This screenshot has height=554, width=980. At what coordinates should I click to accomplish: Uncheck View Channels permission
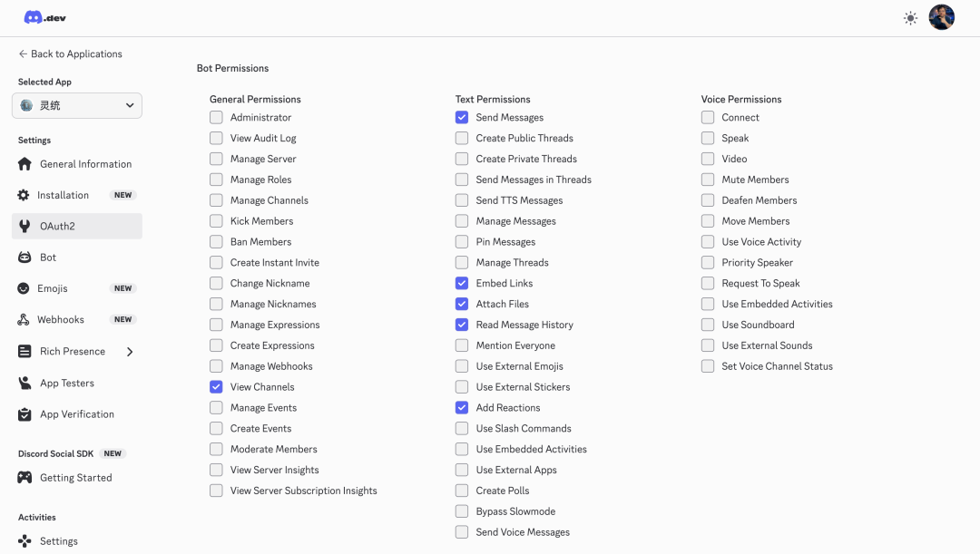click(x=216, y=386)
